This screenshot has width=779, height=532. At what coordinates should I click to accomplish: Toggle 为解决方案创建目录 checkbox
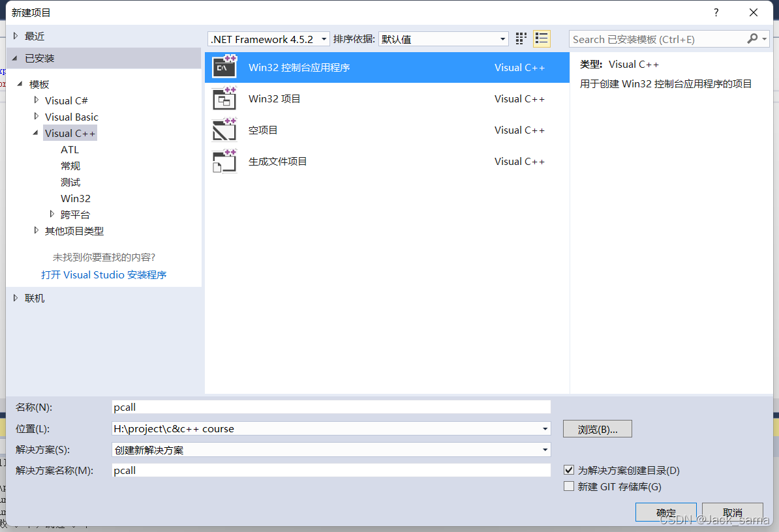pyautogui.click(x=569, y=470)
